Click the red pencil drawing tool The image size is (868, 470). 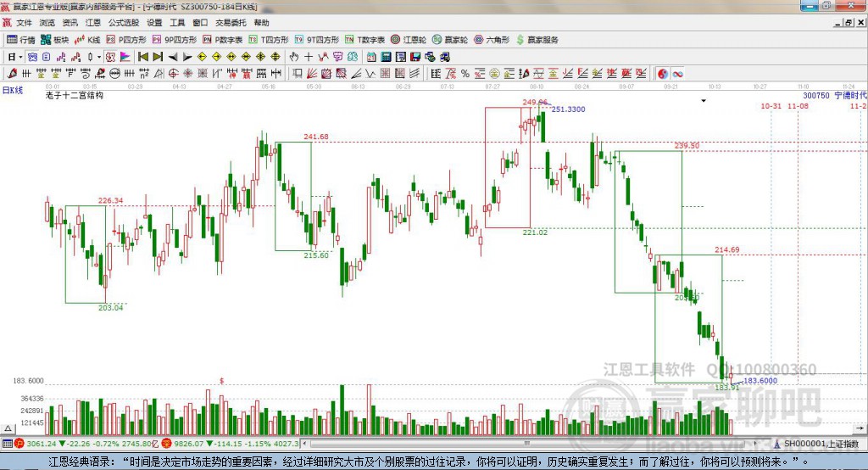click(12, 74)
